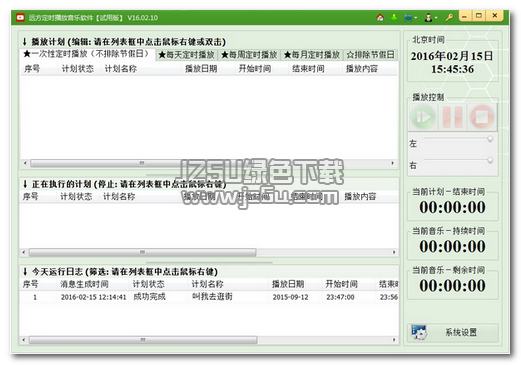Click 成功完成 status cell in log

pos(149,297)
